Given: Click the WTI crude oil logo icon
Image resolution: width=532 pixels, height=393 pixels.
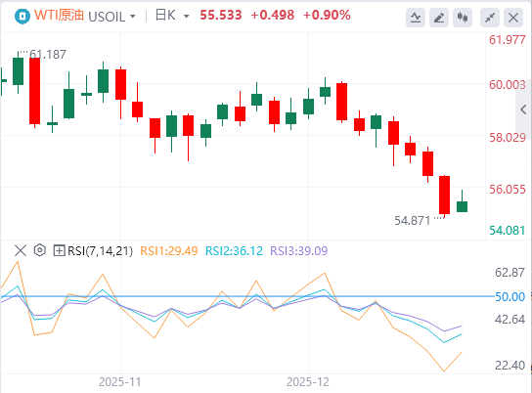Looking at the screenshot, I should point(22,16).
